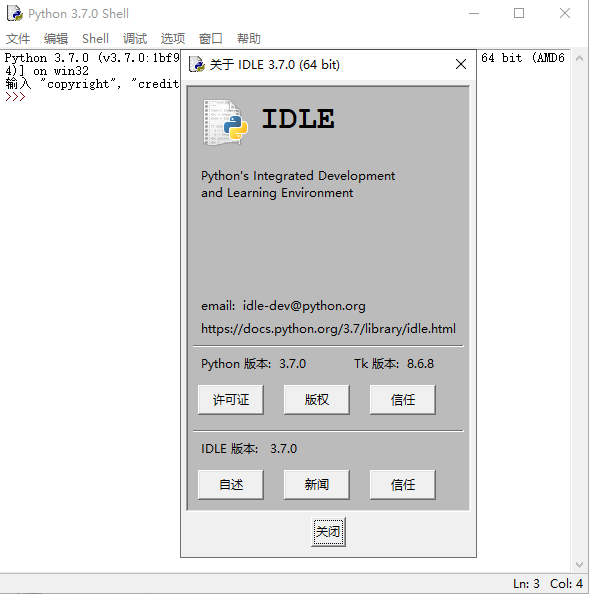The height and width of the screenshot is (594, 594).
Task: Click the Python Shell title bar icon
Action: coord(15,14)
